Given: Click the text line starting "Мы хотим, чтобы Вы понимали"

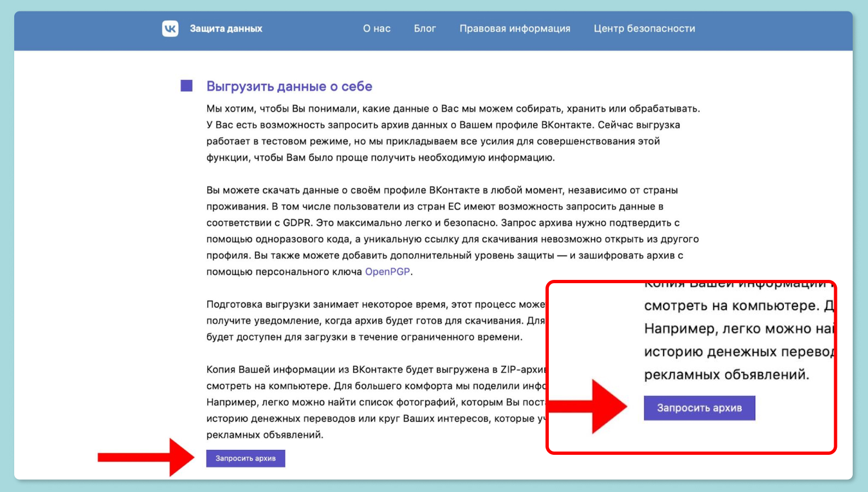Looking at the screenshot, I should click(453, 109).
